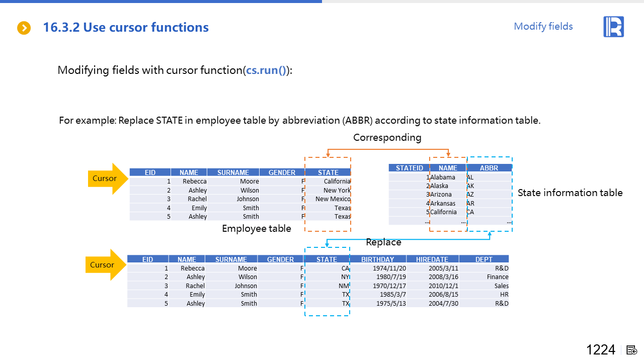644x362 pixels.
Task: Click the Replace label on the blue connector
Action: [x=383, y=242]
